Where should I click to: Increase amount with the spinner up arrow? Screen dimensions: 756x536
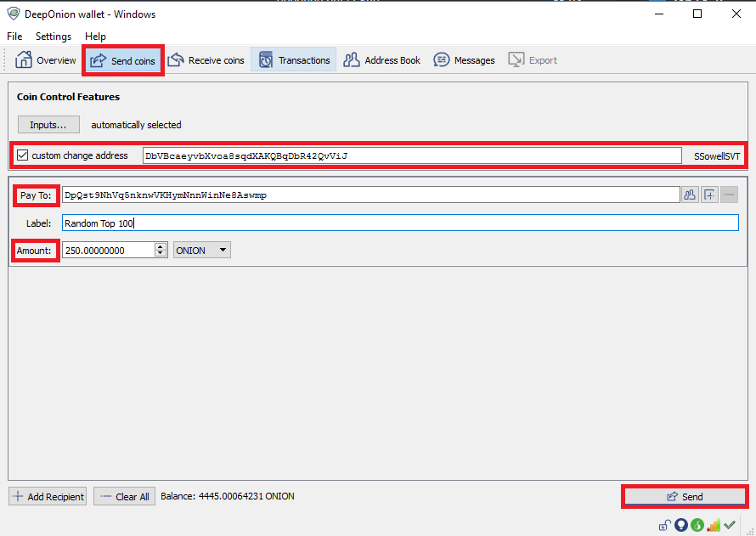pyautogui.click(x=161, y=246)
